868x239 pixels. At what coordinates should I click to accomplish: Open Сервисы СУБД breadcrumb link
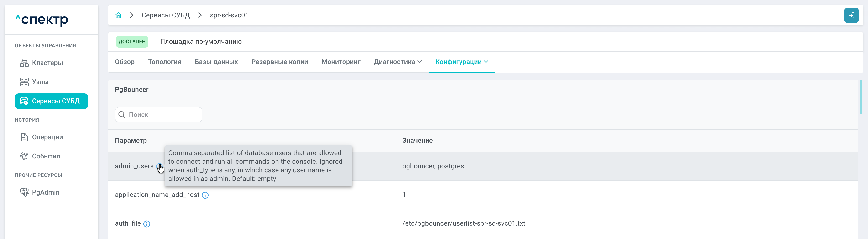point(166,15)
